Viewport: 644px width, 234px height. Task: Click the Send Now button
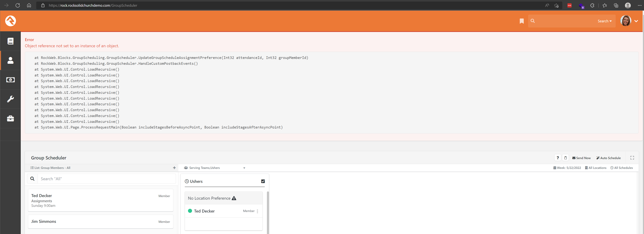click(x=581, y=158)
